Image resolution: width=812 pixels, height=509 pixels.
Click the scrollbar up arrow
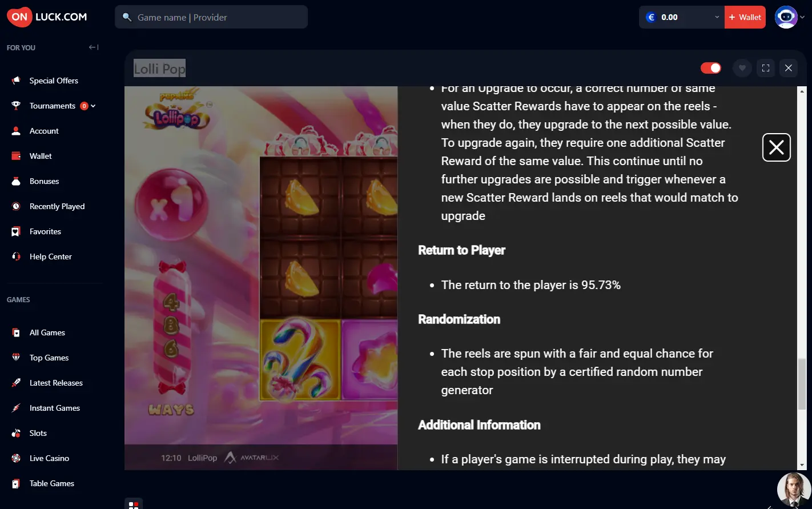coord(802,91)
